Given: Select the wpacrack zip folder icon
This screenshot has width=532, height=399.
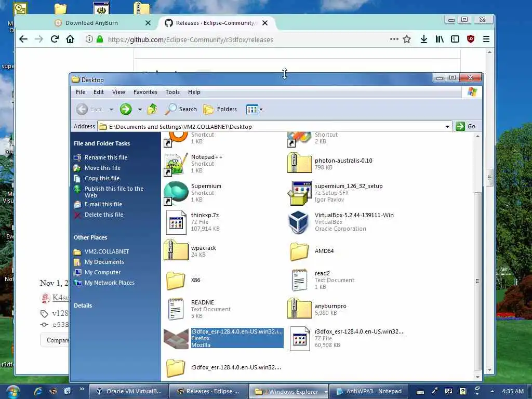Looking at the screenshot, I should tap(176, 251).
